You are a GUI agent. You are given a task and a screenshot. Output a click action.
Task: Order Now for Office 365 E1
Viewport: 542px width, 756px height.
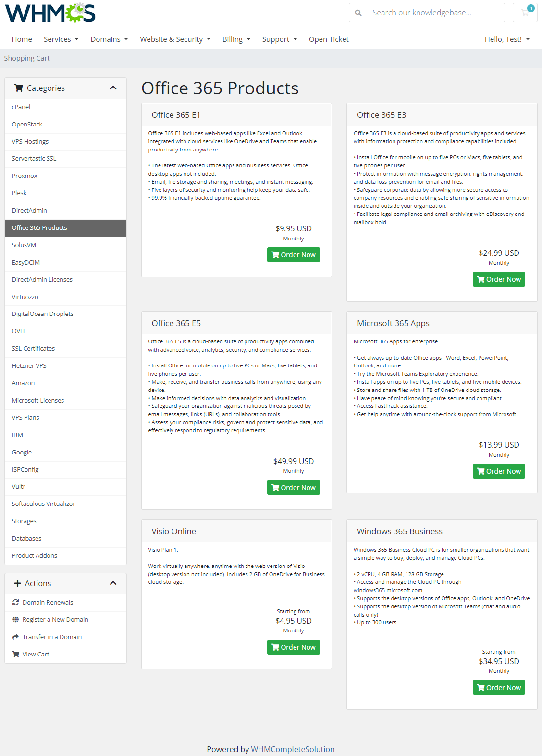pos(294,255)
